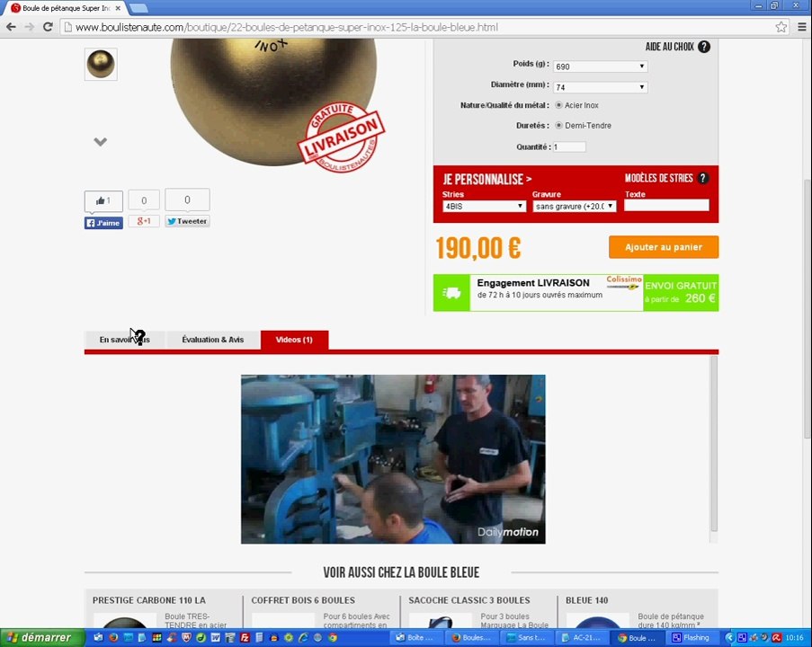Launch FileZilla from the quick launch bar
The image size is (812, 647).
245,638
